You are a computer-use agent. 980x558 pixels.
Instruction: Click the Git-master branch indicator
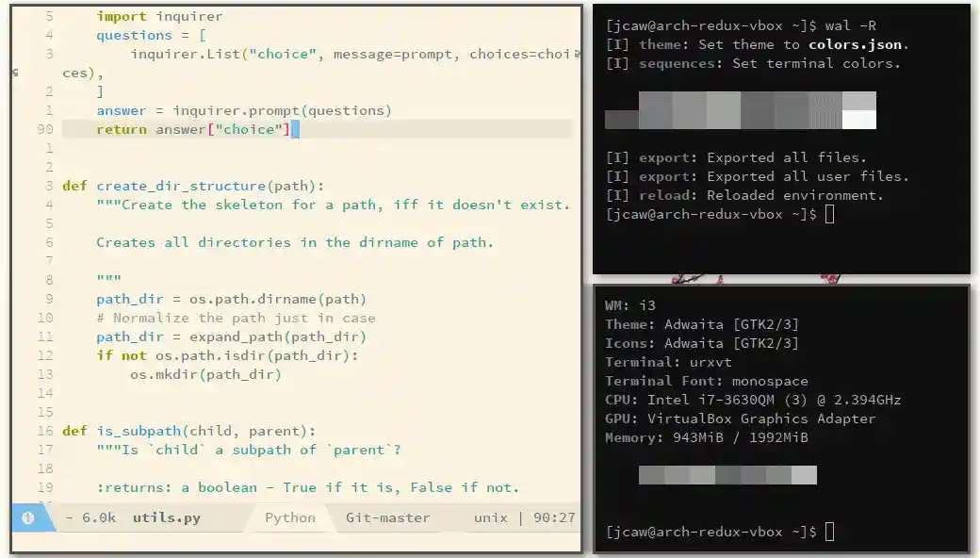click(x=387, y=517)
